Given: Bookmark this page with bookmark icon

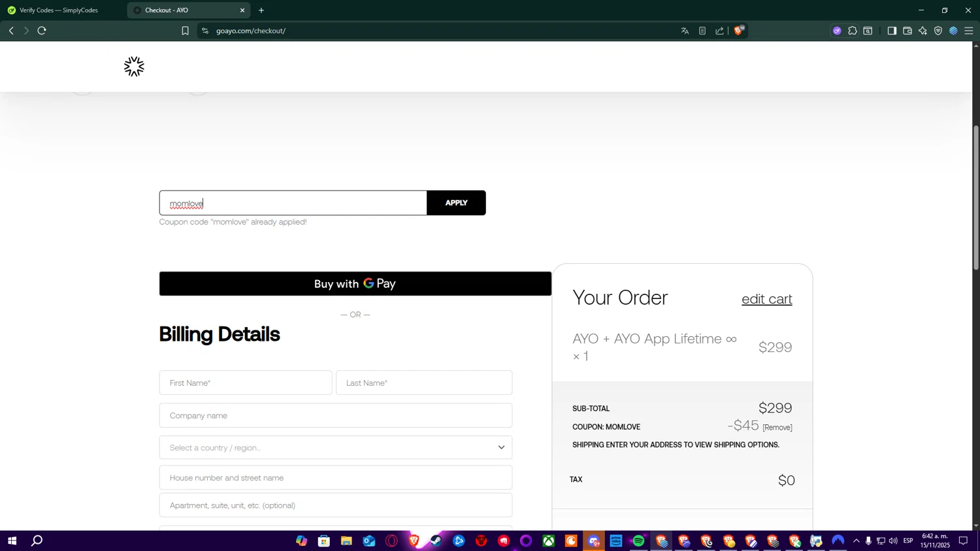Looking at the screenshot, I should pos(185,31).
